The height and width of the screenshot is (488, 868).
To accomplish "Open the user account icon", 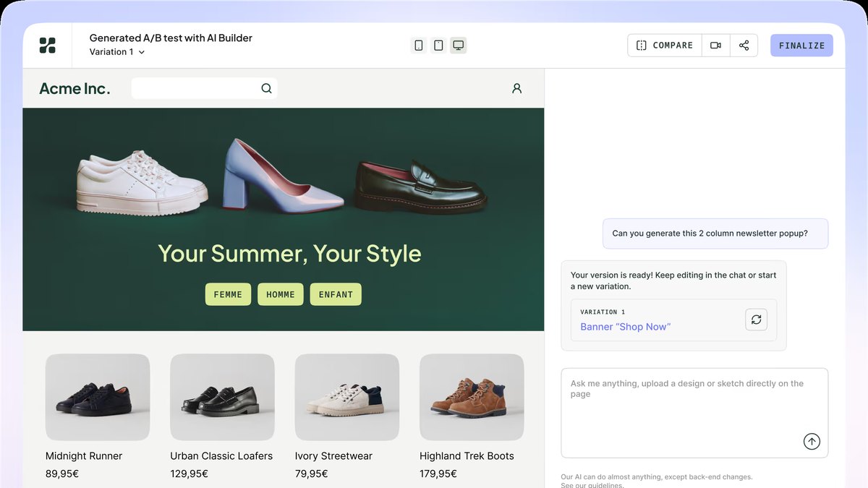I will [516, 88].
